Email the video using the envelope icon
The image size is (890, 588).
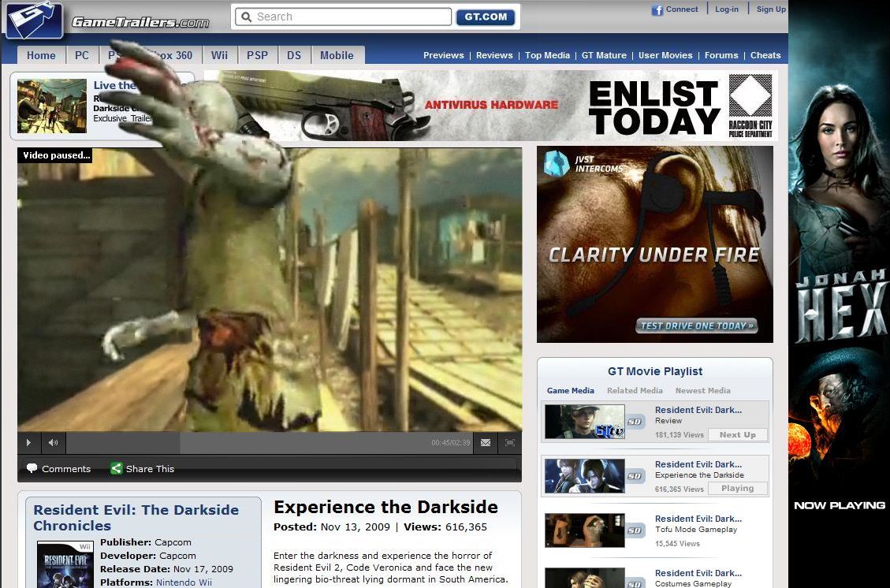(x=486, y=443)
